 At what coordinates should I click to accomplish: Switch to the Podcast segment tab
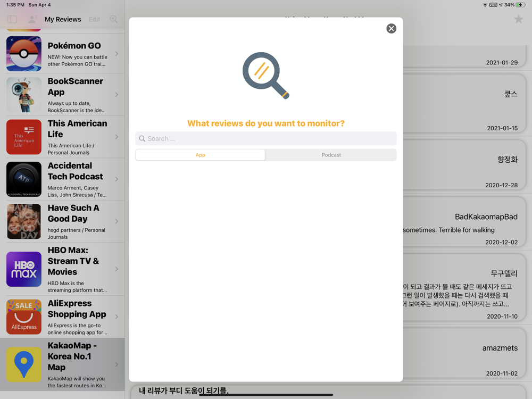click(x=331, y=155)
